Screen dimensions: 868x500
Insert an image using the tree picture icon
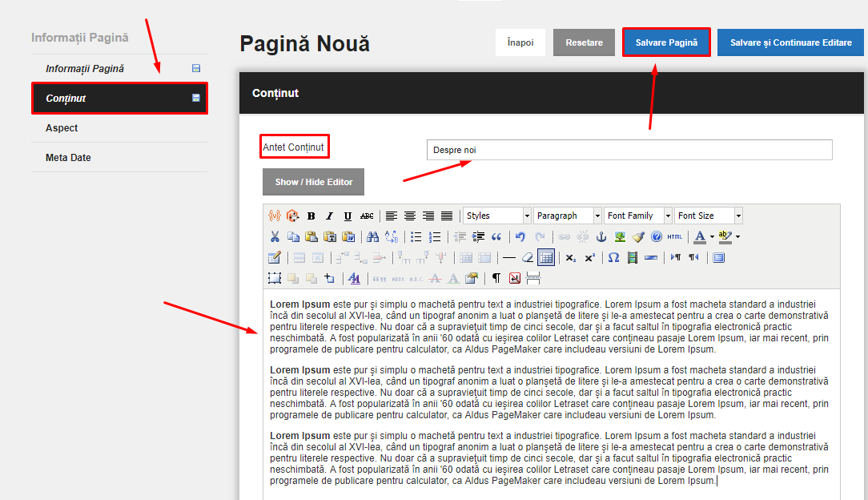coord(620,237)
